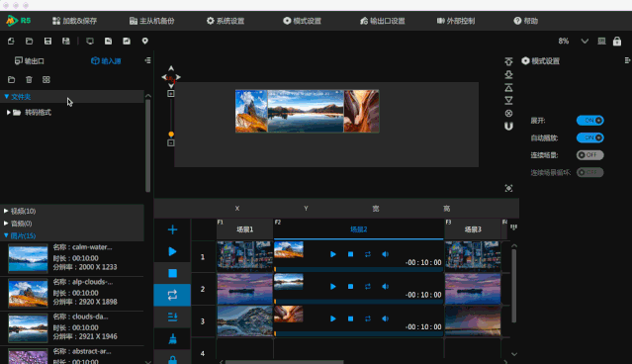
Task: Click the location pin icon in the toolbar
Action: click(x=145, y=42)
